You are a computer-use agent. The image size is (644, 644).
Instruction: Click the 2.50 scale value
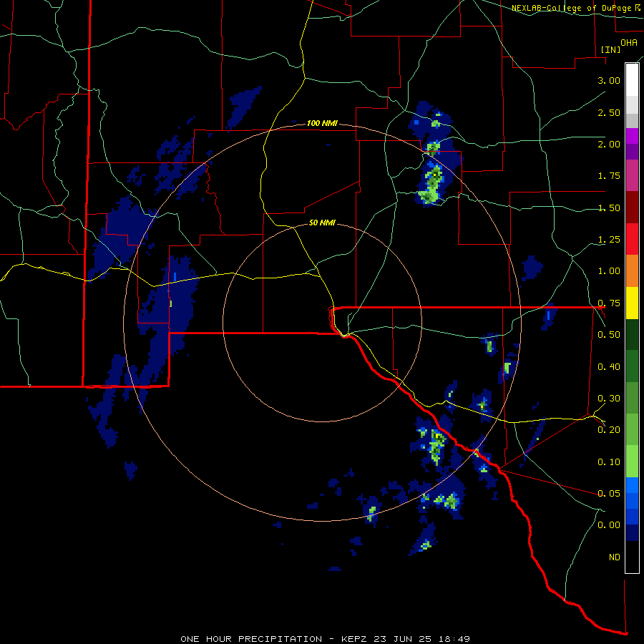(x=609, y=112)
